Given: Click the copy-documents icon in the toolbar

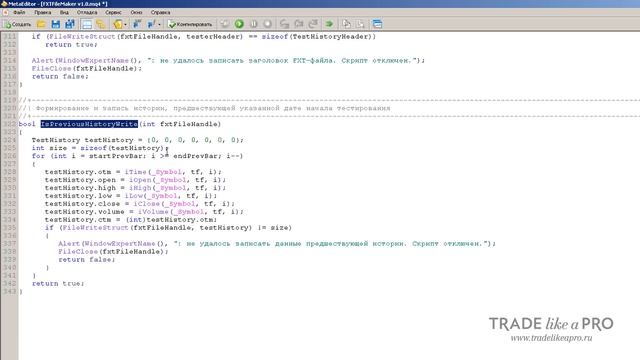Looking at the screenshot, I should click(x=346, y=24).
